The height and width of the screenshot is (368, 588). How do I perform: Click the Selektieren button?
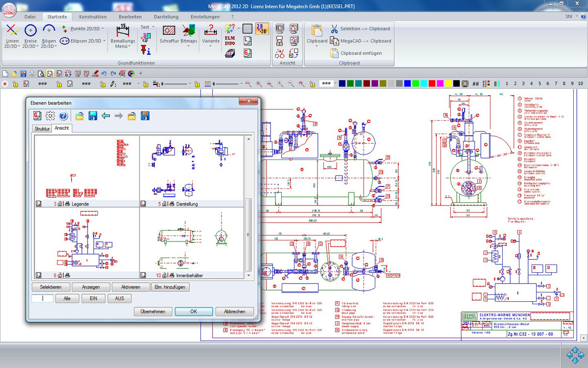(51, 287)
